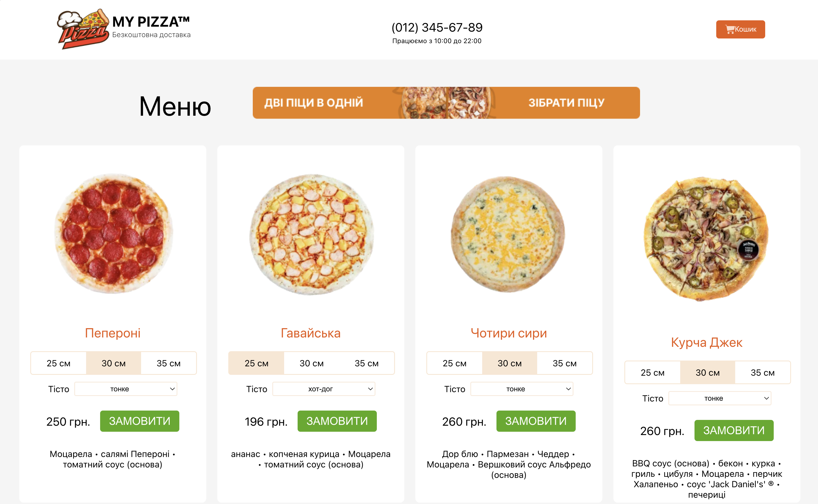The height and width of the screenshot is (504, 818).
Task: Select 25 см size for Пепероні
Action: (x=59, y=363)
